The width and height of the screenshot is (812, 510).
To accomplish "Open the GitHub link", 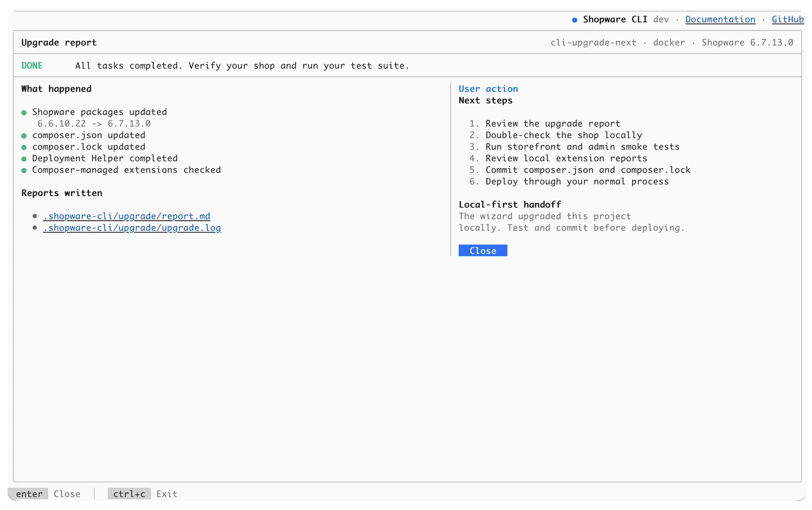I will click(787, 19).
